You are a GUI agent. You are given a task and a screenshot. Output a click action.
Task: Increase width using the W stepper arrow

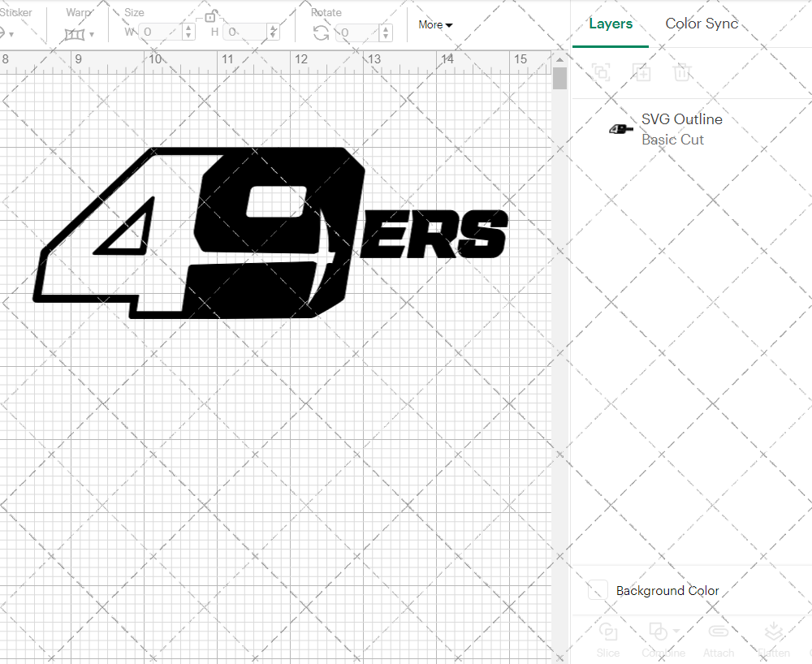tap(188, 28)
